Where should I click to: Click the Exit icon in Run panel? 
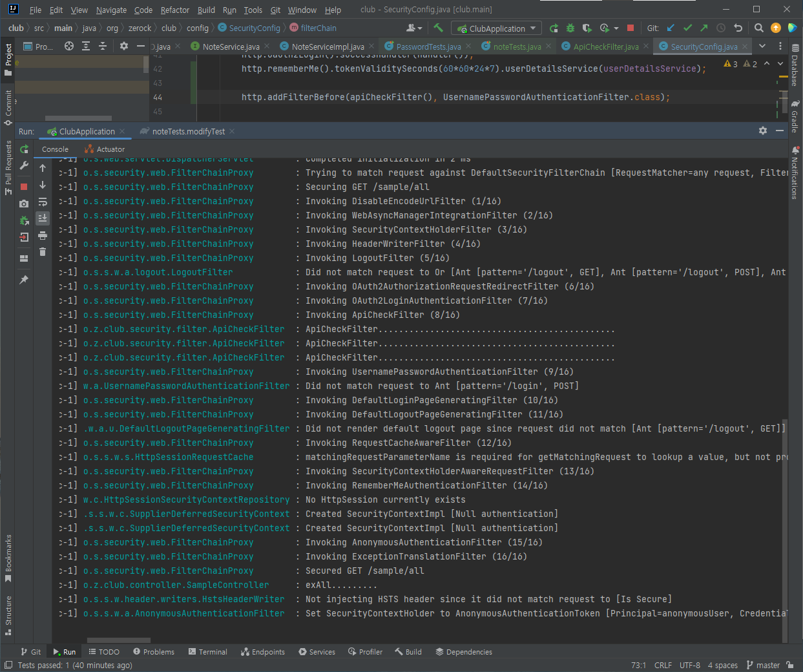coord(24,237)
